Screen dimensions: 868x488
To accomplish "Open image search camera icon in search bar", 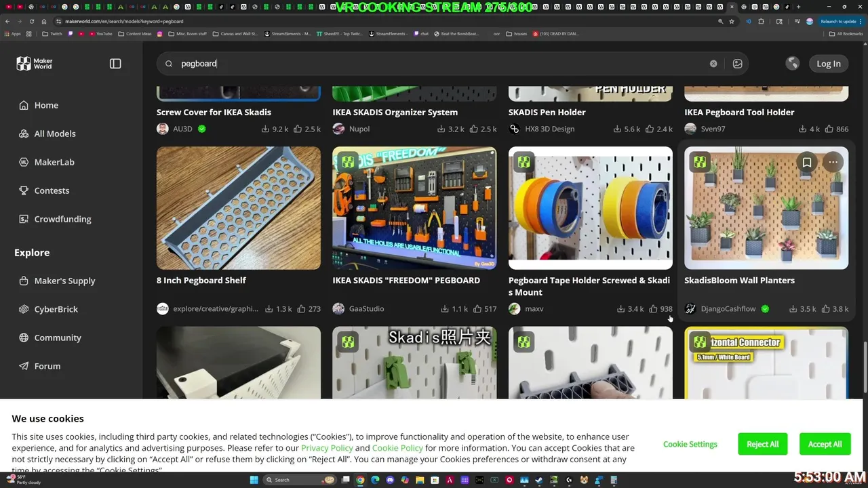I will (738, 64).
